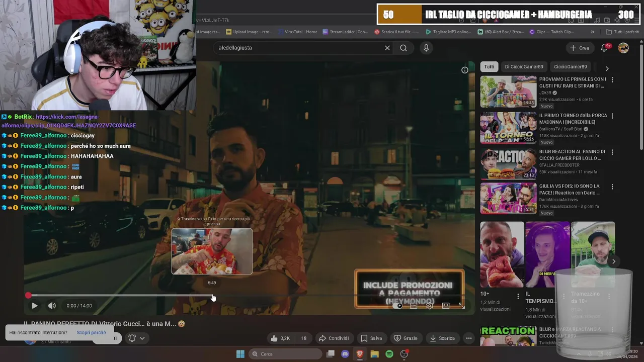Open the 'Tutti i preferiti' folder
This screenshot has height=362, width=644.
[622, 32]
